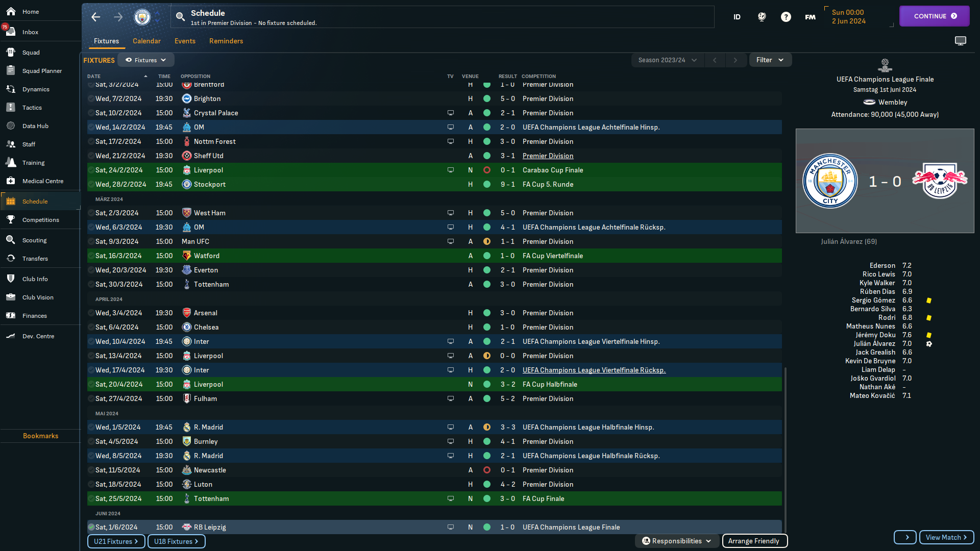This screenshot has width=980, height=551.
Task: Click View Match button
Action: point(946,537)
